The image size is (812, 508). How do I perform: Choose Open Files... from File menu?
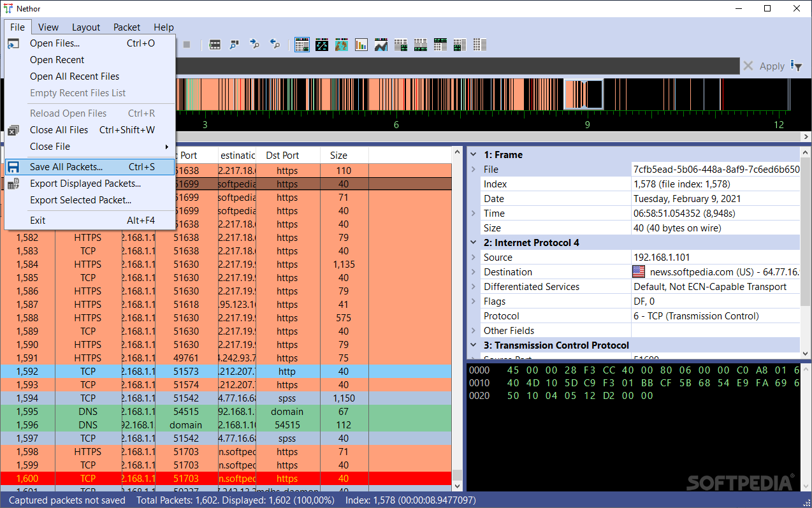click(90, 43)
